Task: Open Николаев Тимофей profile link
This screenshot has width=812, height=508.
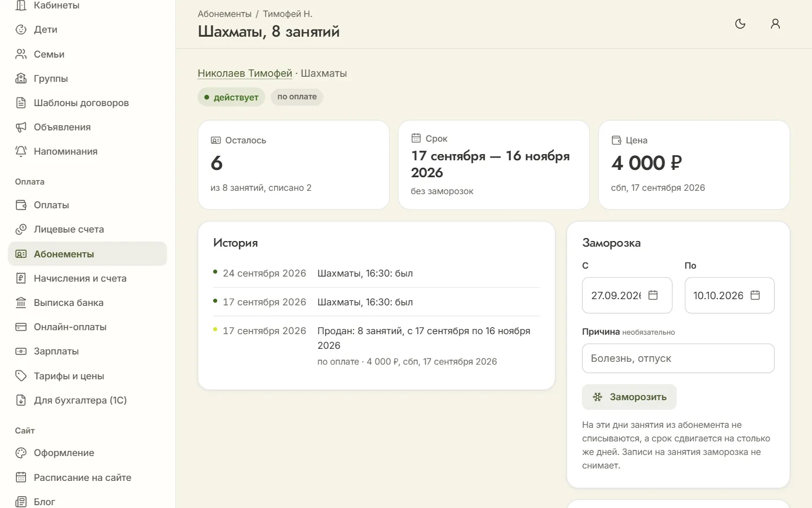Action: pos(245,73)
